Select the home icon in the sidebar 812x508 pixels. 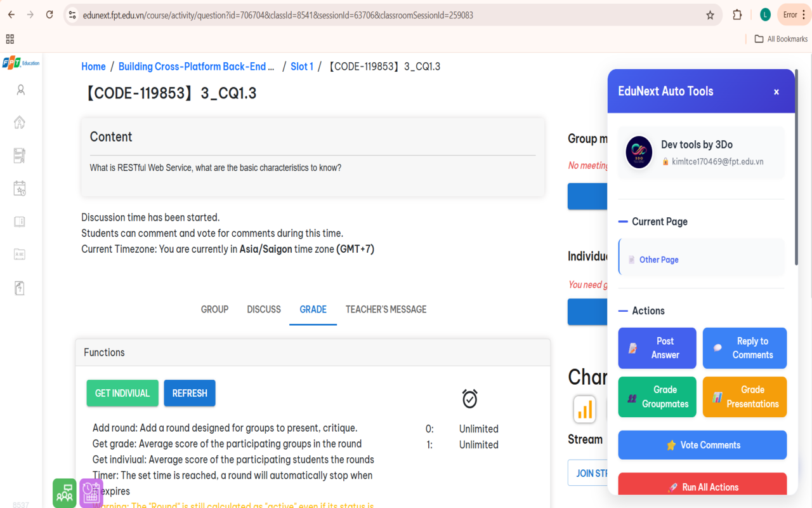(20, 122)
